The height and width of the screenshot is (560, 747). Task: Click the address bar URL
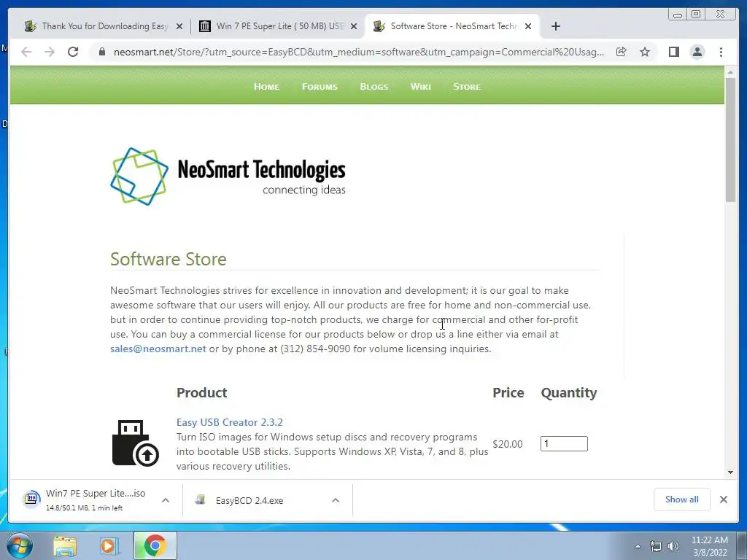point(359,52)
